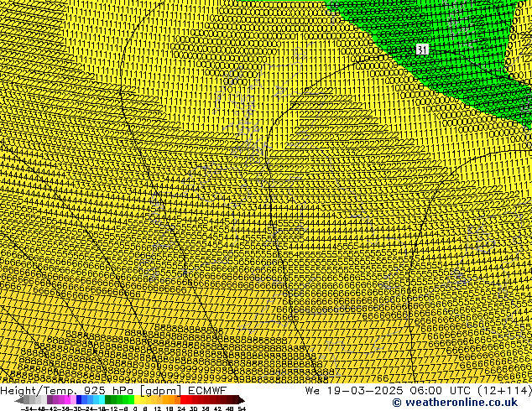The height and width of the screenshot is (411, 532).
Task: Click the Height/Temp. 925 hPa ECMWF title
Action: click(113, 390)
